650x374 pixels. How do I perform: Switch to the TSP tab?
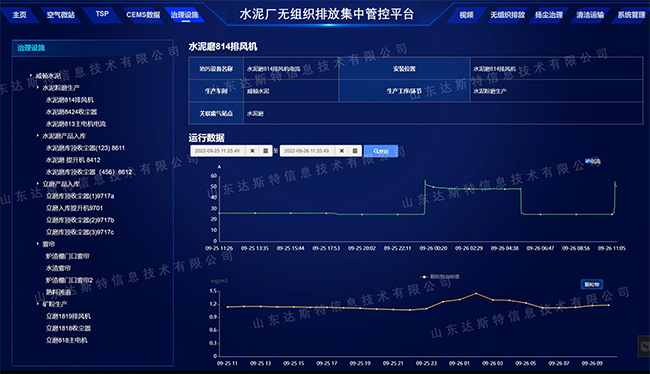[102, 14]
